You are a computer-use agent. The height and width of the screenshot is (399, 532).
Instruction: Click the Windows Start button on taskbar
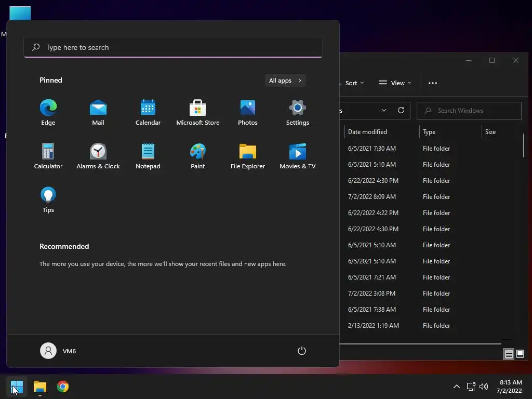point(17,387)
